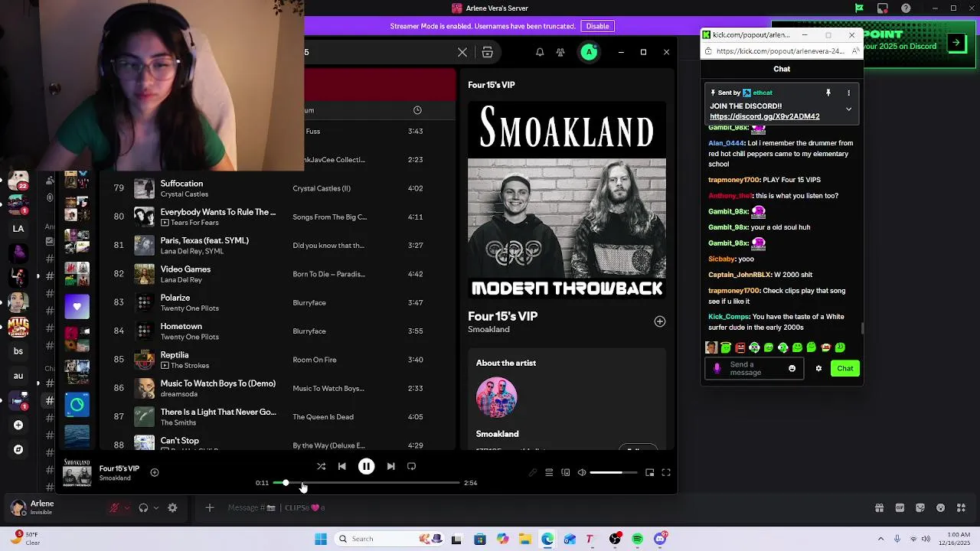Open Spotify connect to a device icon
The height and width of the screenshot is (551, 980).
pyautogui.click(x=566, y=473)
